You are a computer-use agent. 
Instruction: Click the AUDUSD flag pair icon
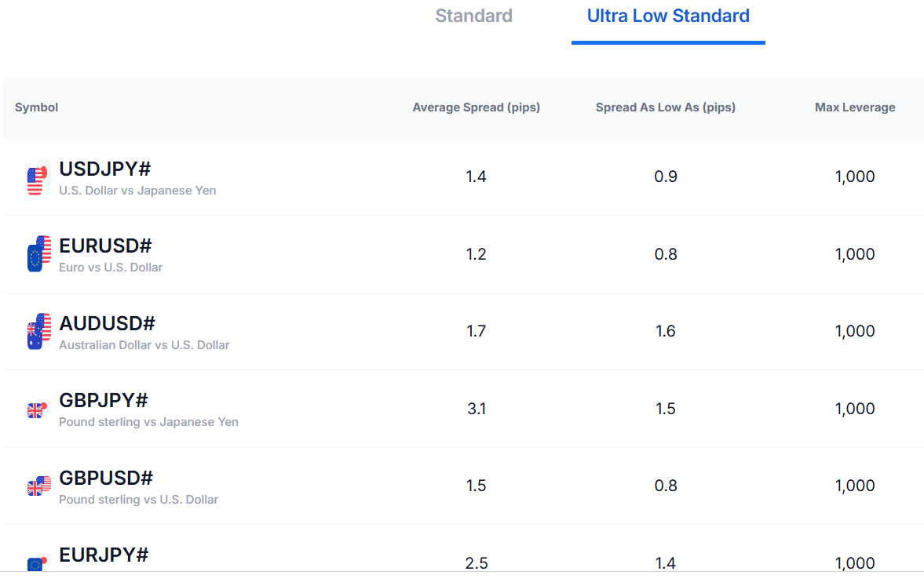(x=38, y=331)
